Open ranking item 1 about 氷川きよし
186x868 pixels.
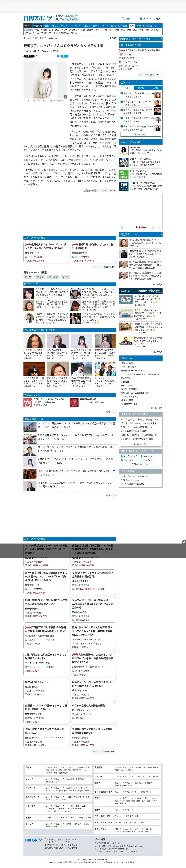(x=138, y=95)
